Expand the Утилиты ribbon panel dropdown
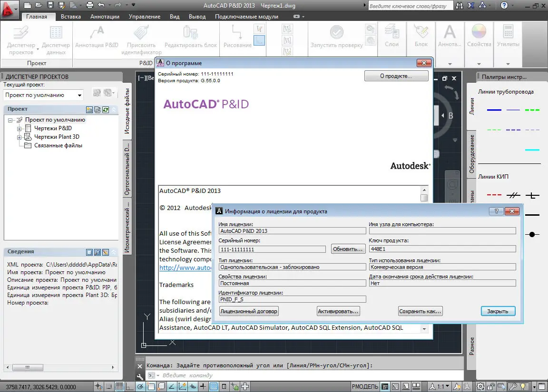Screen dimensions: 548x392 [x=508, y=64]
